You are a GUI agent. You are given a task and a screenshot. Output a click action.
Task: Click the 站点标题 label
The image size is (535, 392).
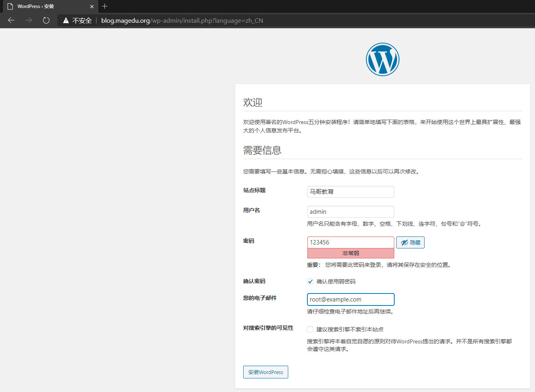point(254,191)
